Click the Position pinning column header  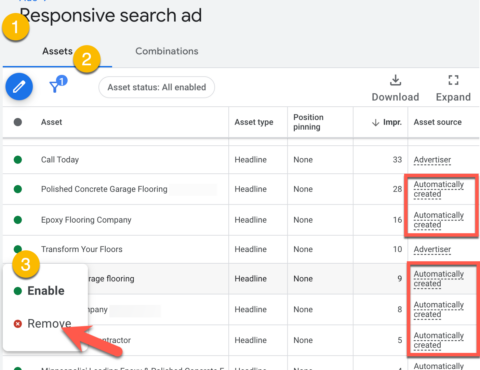[308, 122]
